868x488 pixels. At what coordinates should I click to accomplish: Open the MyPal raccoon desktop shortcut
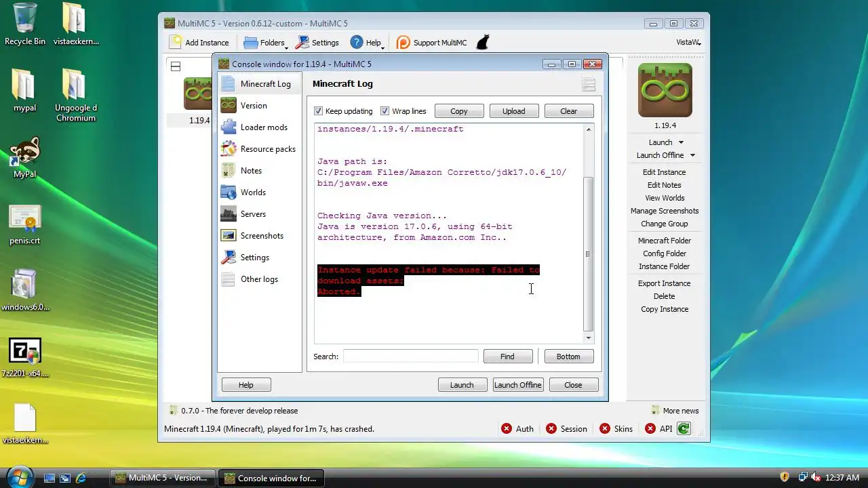(25, 150)
